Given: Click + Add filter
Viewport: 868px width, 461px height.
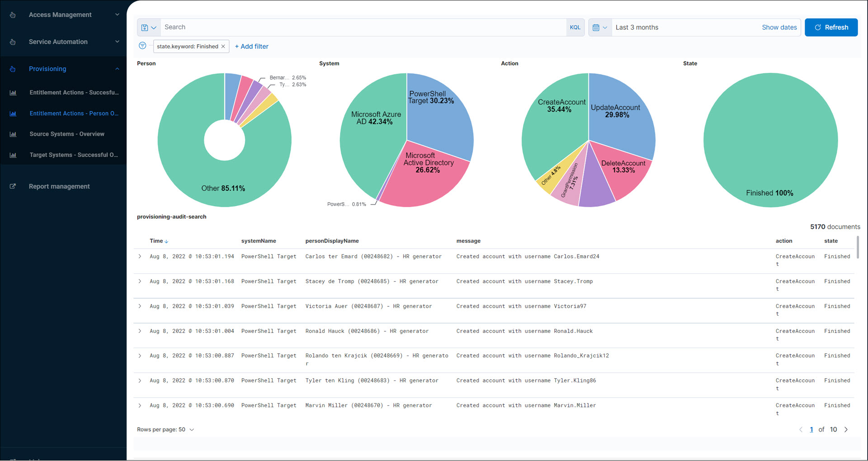Looking at the screenshot, I should pyautogui.click(x=251, y=47).
